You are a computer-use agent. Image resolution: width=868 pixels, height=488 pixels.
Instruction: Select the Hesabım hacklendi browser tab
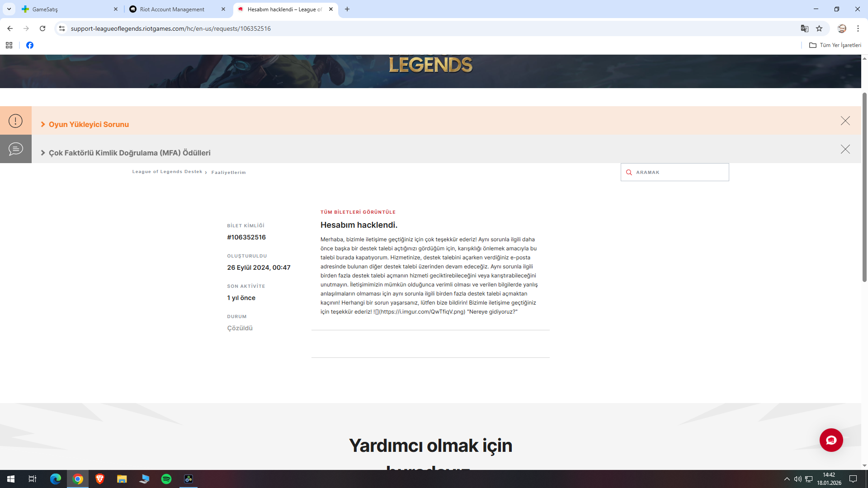coord(285,9)
